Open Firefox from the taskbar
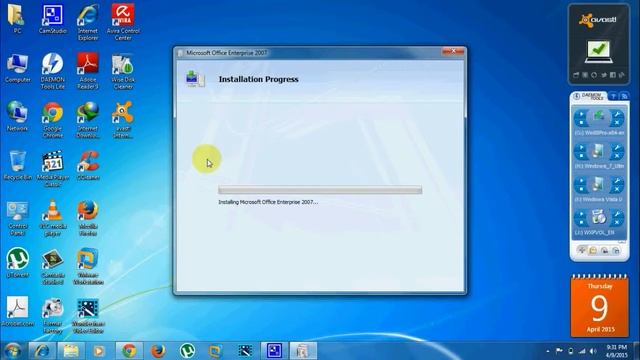The height and width of the screenshot is (360, 640). [x=158, y=351]
